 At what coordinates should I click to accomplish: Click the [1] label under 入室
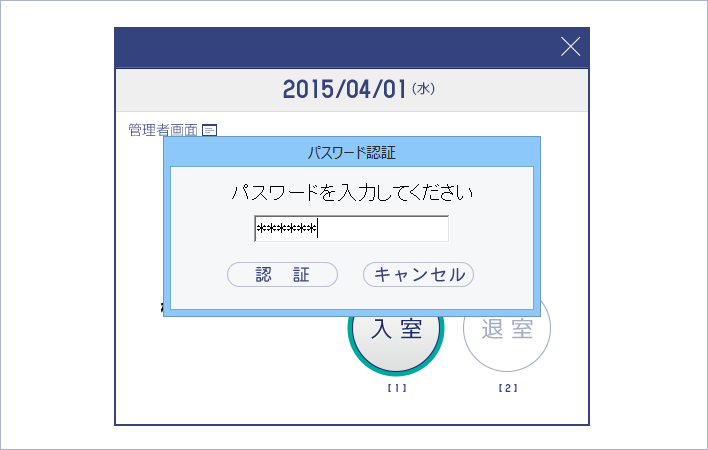(397, 388)
